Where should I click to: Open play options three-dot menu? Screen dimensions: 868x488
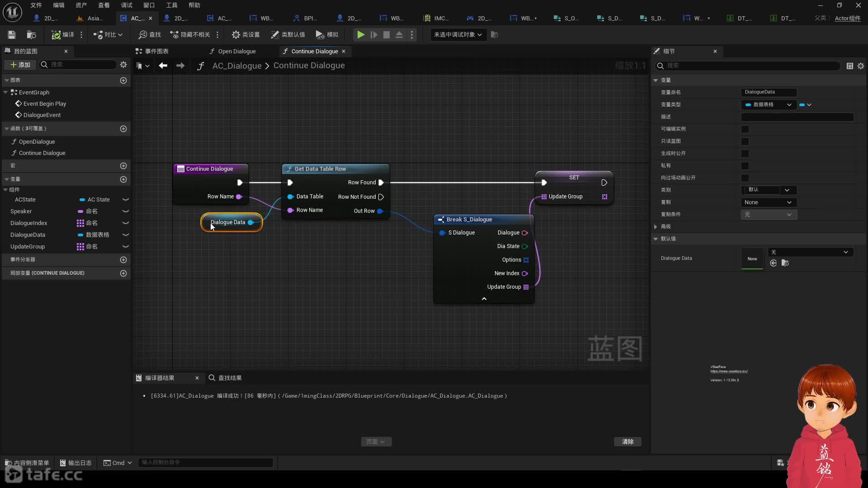point(412,35)
